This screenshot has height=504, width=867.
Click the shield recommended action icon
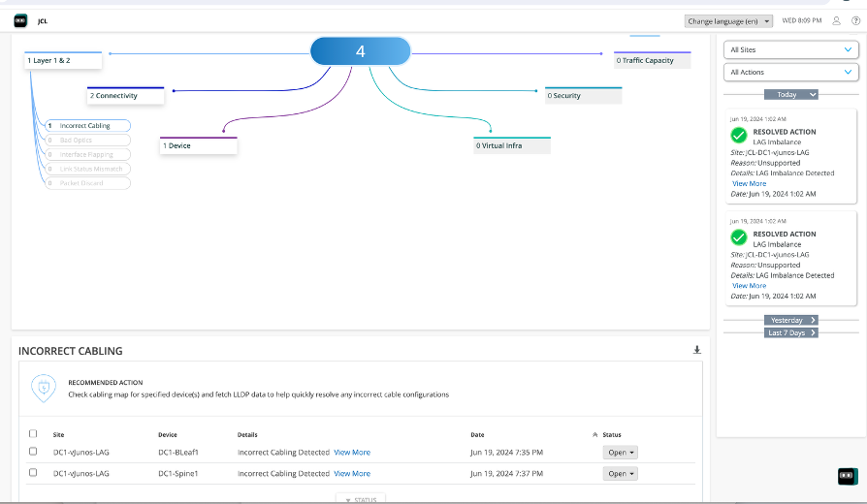[43, 388]
